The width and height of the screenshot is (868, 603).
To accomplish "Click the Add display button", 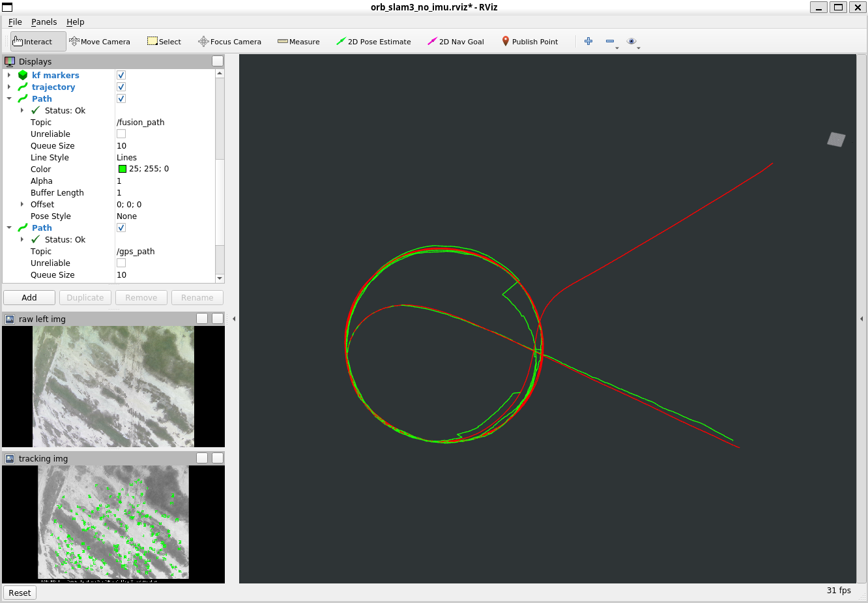I will tap(29, 297).
